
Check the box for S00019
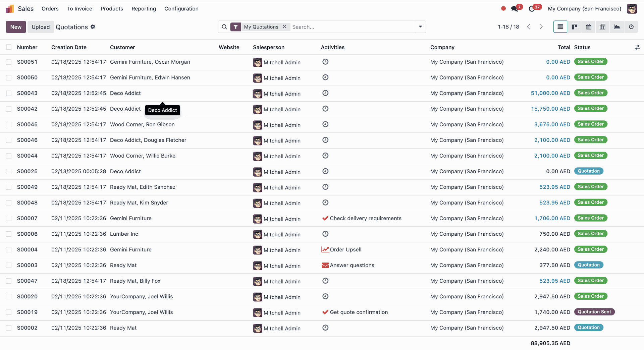tap(9, 312)
